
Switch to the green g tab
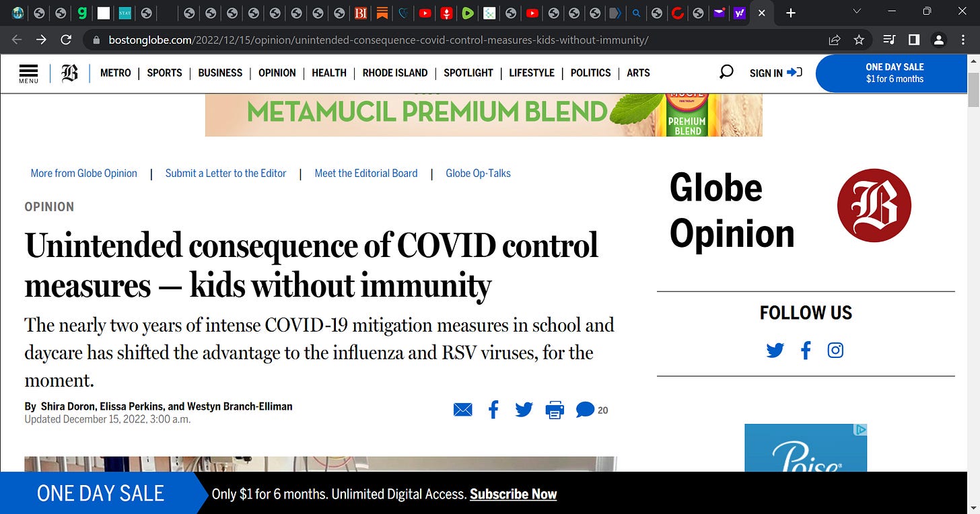click(82, 13)
